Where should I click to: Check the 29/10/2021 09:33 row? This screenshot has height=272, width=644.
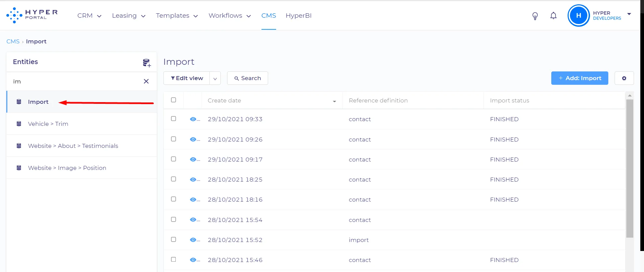pyautogui.click(x=173, y=118)
